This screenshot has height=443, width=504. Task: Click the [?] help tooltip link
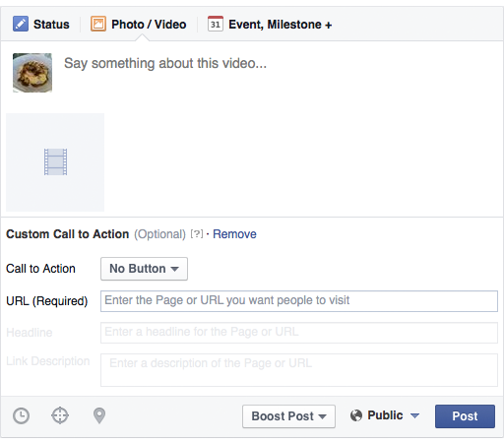(197, 234)
